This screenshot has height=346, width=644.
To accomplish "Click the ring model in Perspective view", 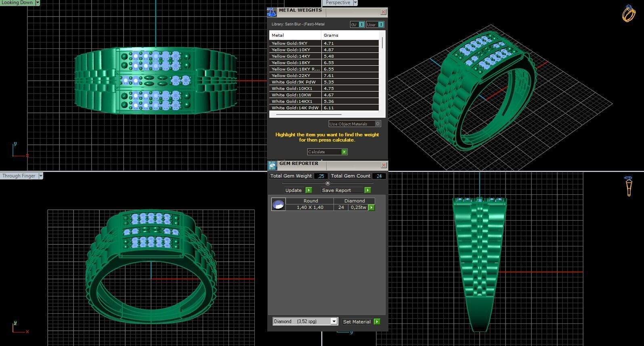I will coord(485,91).
